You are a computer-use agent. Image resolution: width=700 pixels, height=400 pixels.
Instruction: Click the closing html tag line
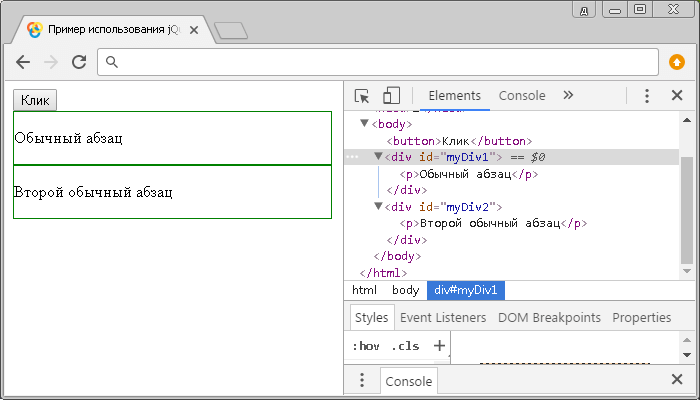point(383,273)
